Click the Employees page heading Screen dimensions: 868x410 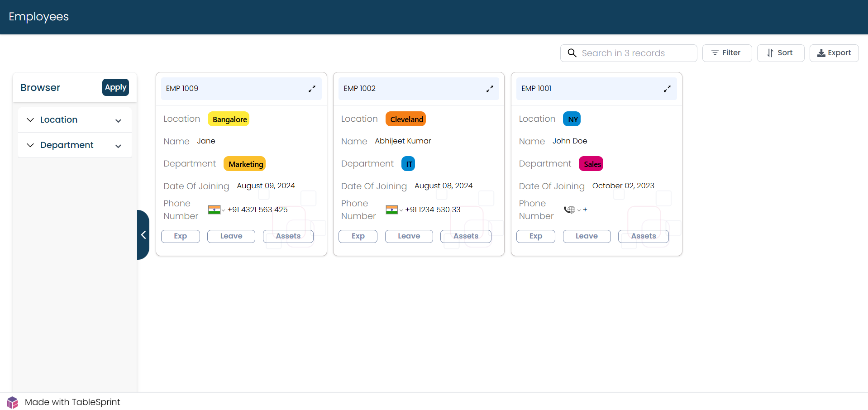point(38,17)
